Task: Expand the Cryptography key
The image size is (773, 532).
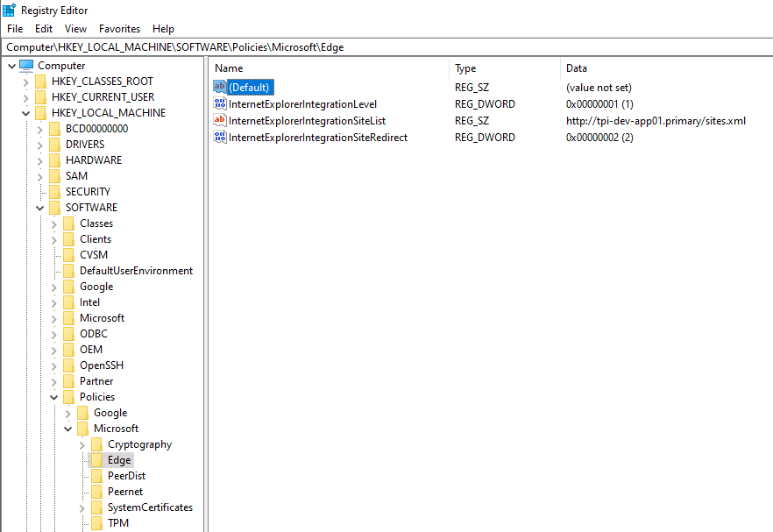Action: tap(82, 444)
